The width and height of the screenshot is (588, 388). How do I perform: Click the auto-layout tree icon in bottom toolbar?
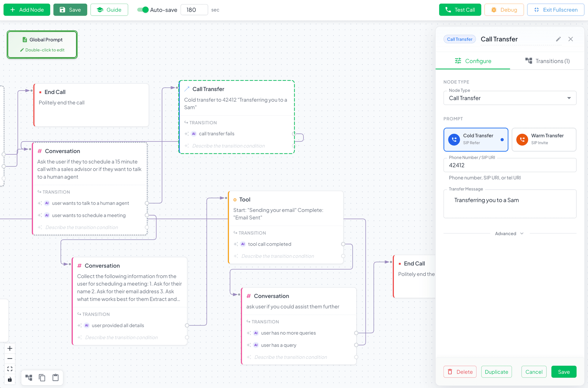pos(29,378)
